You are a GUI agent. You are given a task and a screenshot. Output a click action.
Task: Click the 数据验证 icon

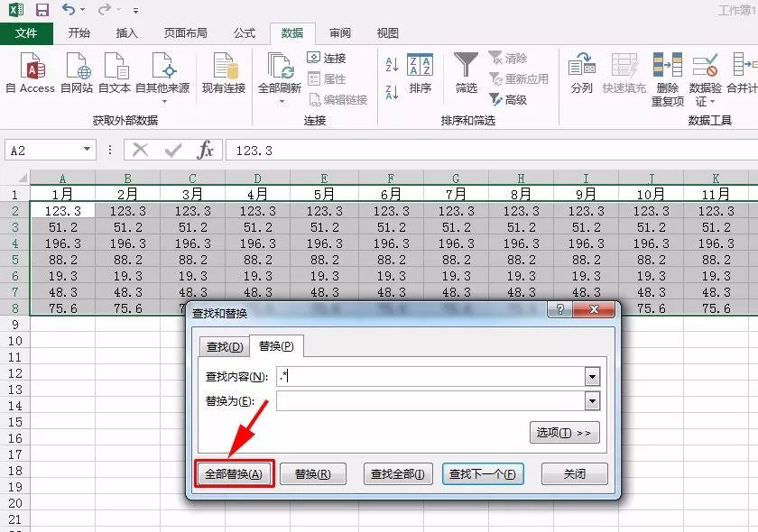tap(706, 65)
